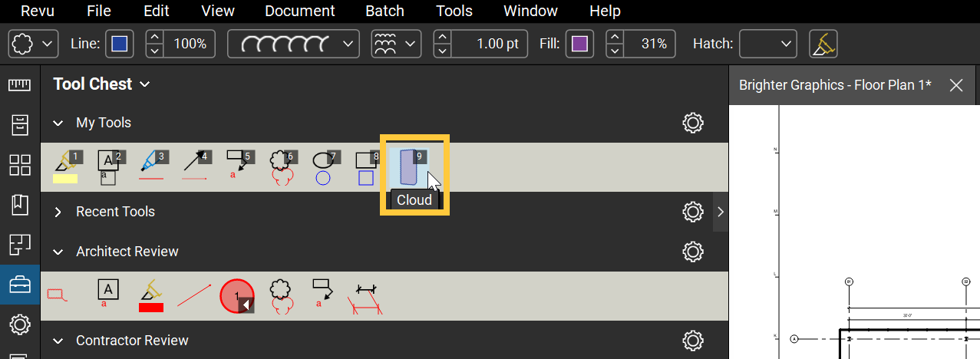Click the purple Fill color swatch
Image resolution: width=980 pixels, height=359 pixels.
579,44
